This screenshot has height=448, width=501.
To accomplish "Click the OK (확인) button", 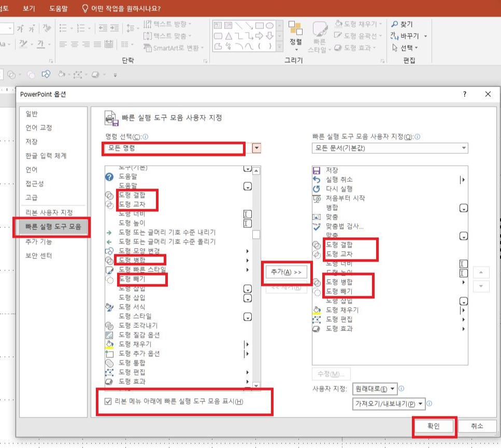I will click(x=434, y=426).
